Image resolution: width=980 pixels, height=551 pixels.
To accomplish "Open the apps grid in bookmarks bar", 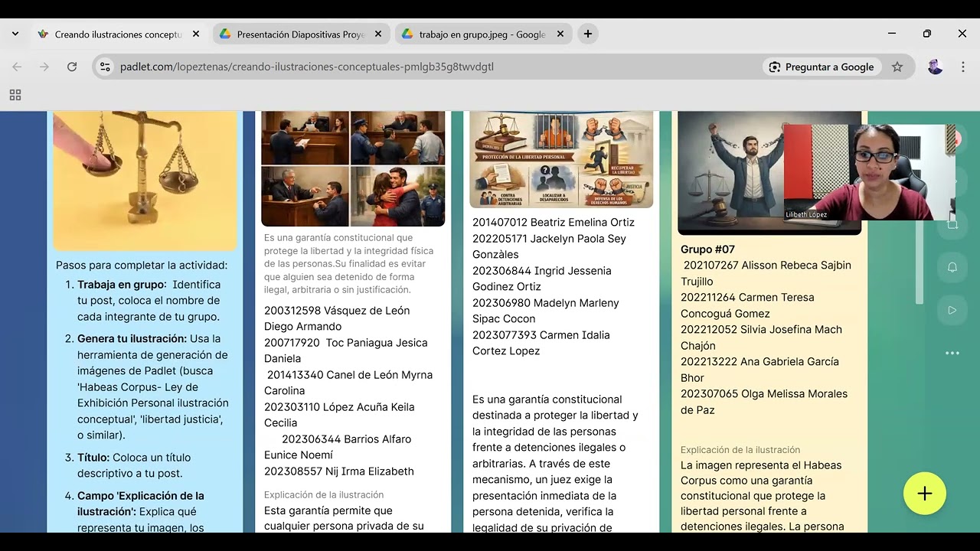I will (x=15, y=95).
